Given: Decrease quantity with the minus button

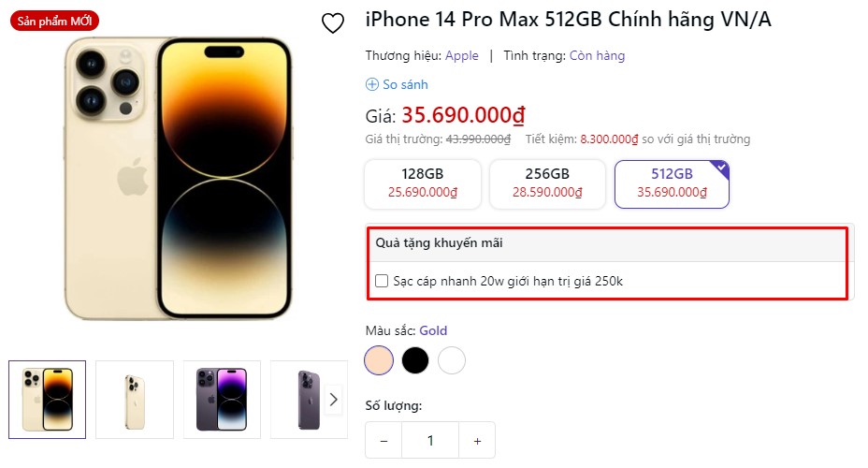Looking at the screenshot, I should tap(383, 440).
